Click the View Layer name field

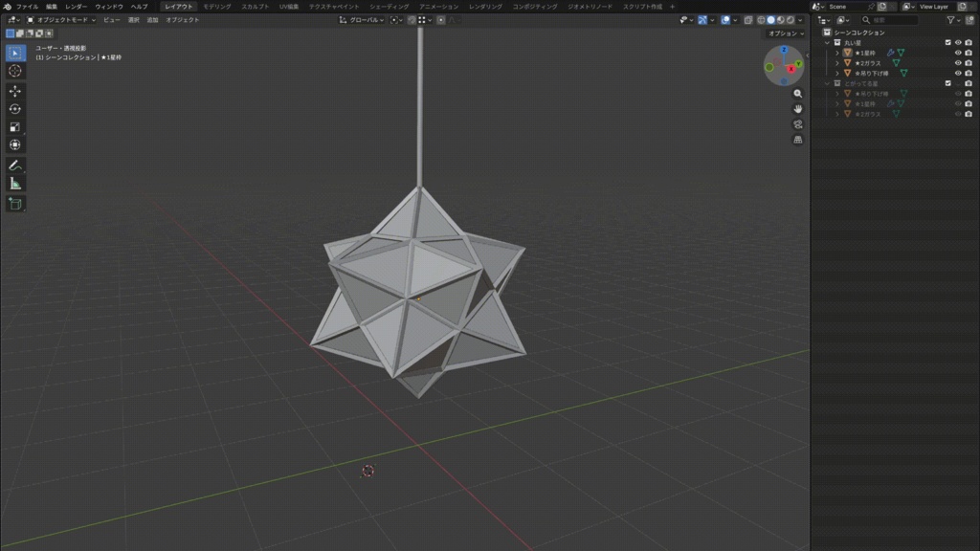[938, 7]
